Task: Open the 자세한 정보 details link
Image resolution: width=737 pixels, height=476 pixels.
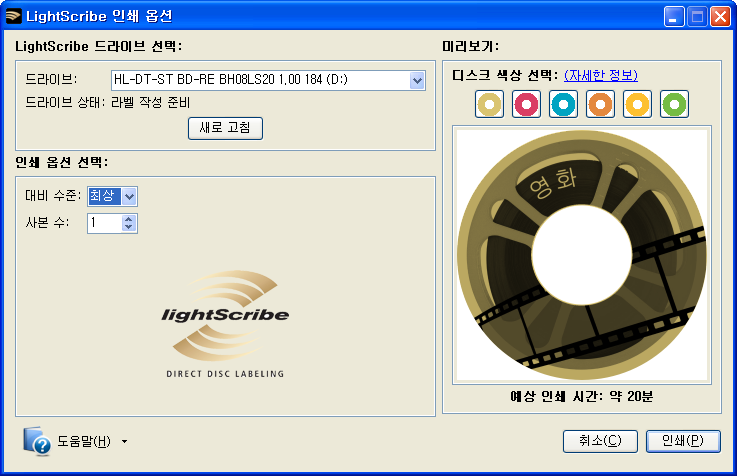Action: point(601,75)
